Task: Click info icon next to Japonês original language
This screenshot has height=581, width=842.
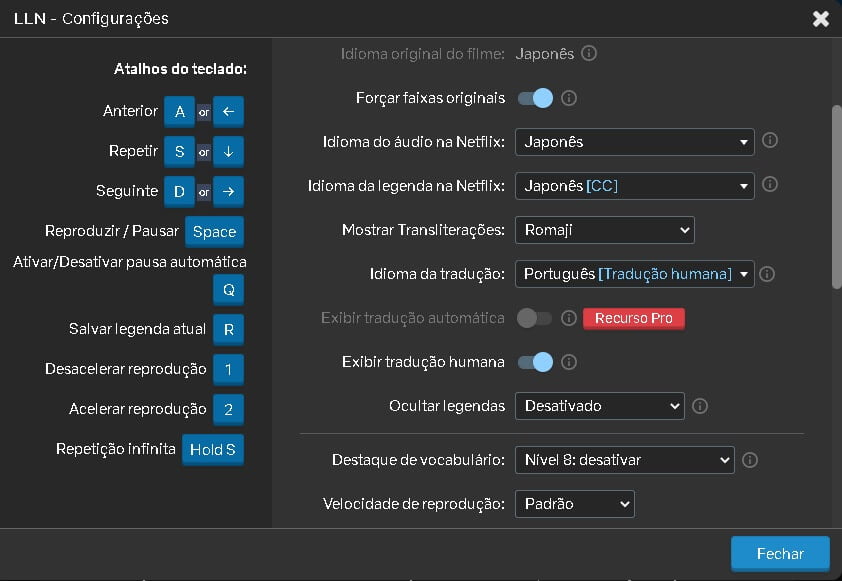Action: [x=589, y=54]
